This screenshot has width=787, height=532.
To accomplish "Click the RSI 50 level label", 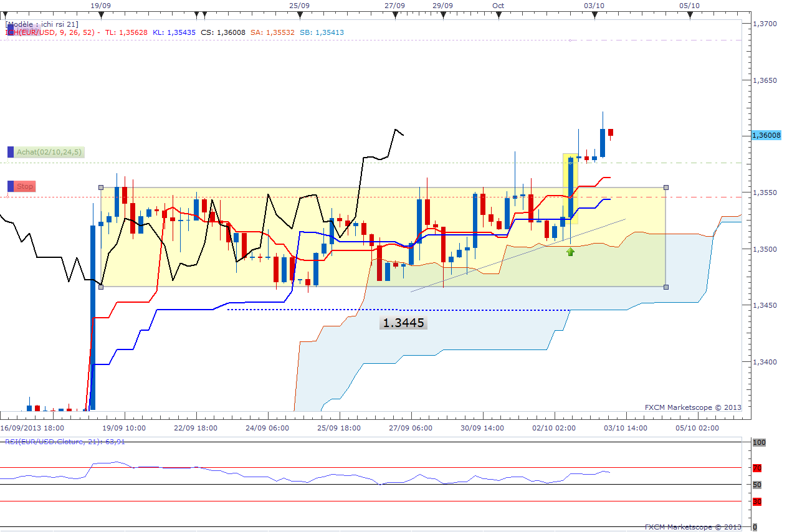I will pos(757,485).
